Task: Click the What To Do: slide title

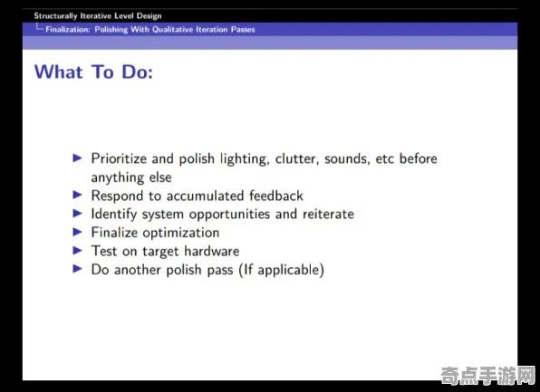Action: [93, 72]
